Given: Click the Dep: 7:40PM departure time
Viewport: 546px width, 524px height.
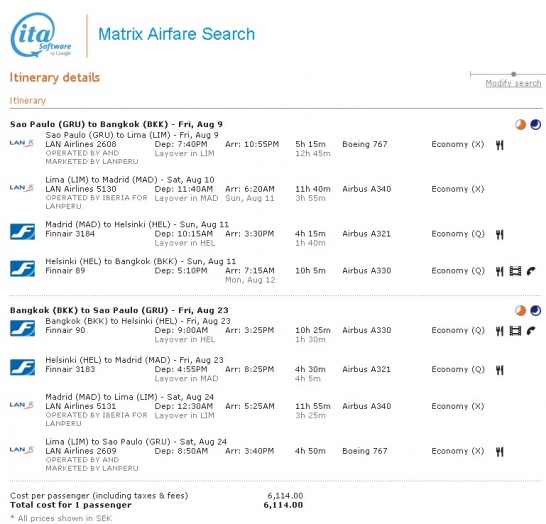Looking at the screenshot, I should [181, 144].
